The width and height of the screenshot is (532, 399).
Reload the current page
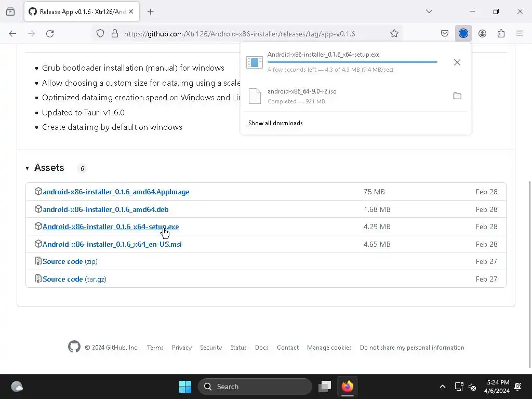(x=50, y=34)
